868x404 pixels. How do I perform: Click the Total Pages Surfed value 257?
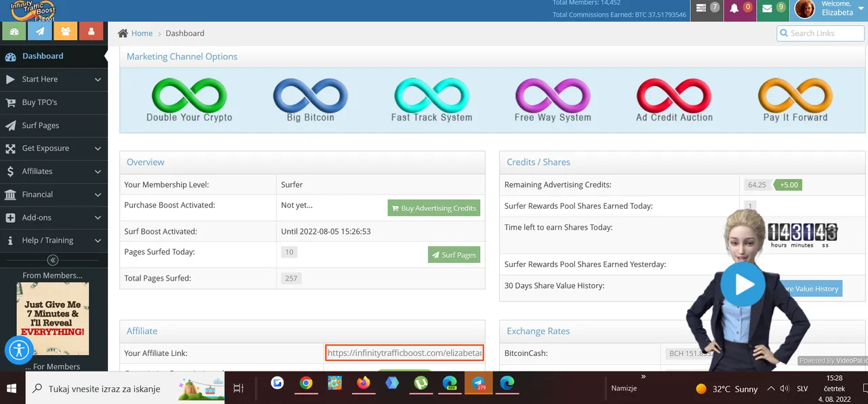291,278
